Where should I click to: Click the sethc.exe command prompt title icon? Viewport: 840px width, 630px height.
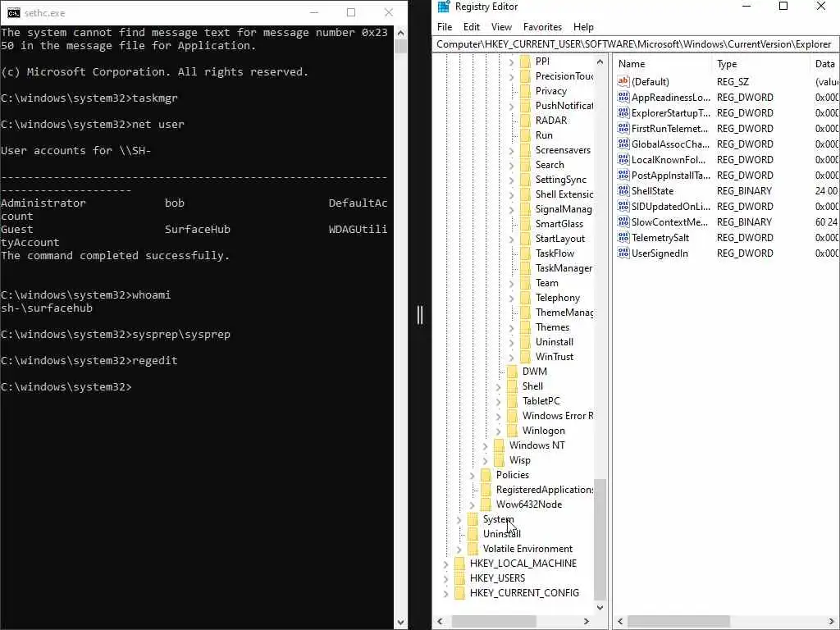pos(13,13)
